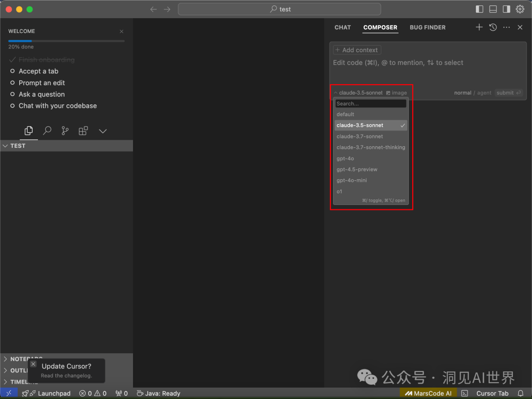Toggle the bottom panel layout icon
The width and height of the screenshot is (532, 399).
[493, 9]
